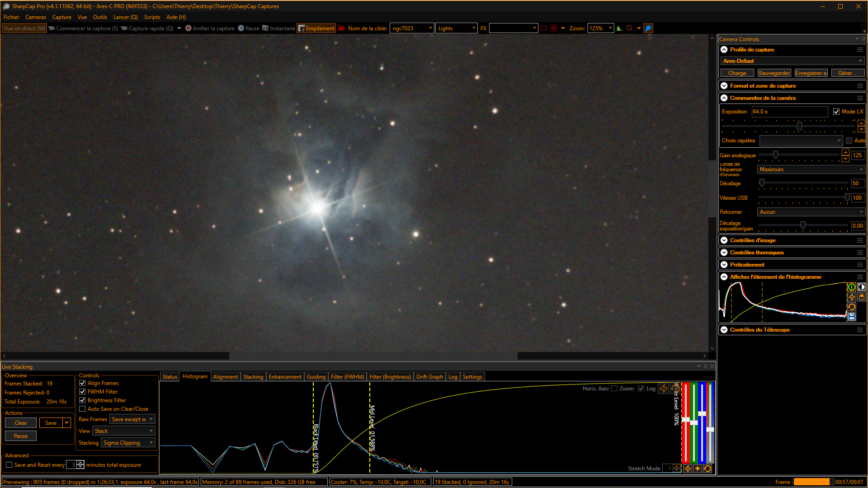Viewport: 868px width, 488px height.
Task: Pin the Camera Controls panel
Action: (x=863, y=39)
